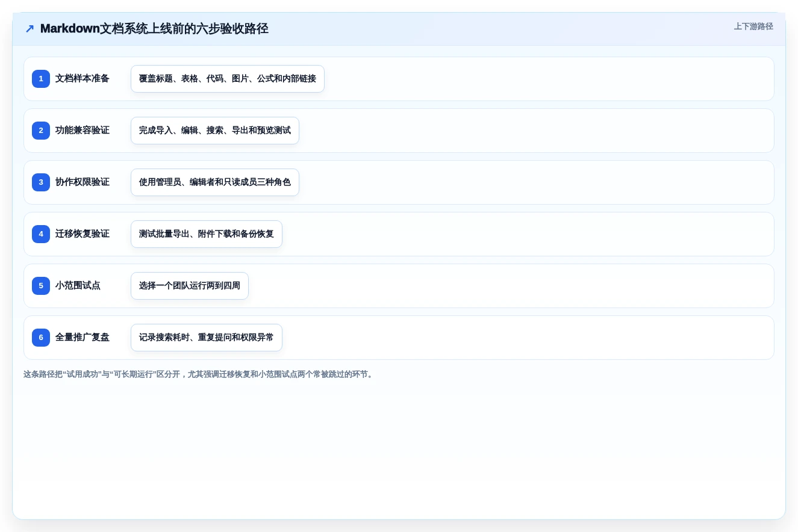Select step number badge 1
This screenshot has height=532, width=798.
pos(41,79)
